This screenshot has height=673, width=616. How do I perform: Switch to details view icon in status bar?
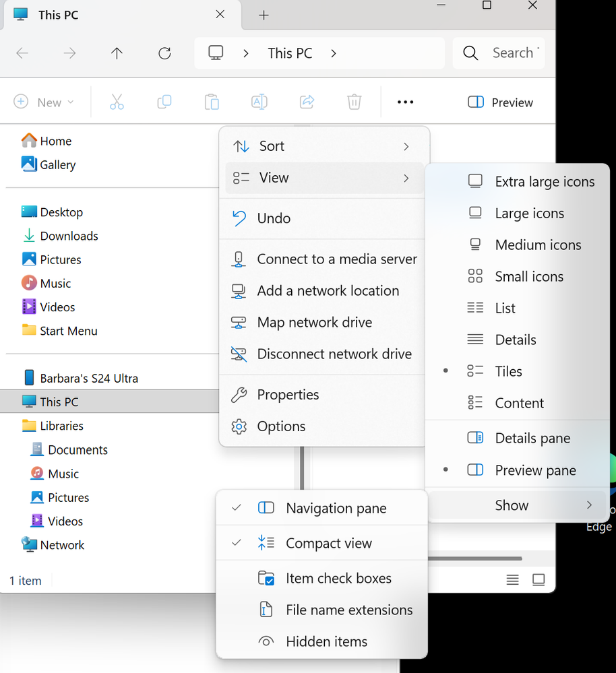[x=512, y=580]
